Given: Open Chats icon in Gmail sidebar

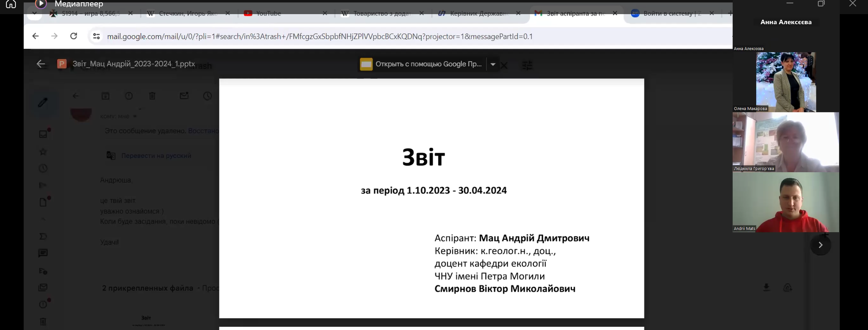Looking at the screenshot, I should coord(43,253).
